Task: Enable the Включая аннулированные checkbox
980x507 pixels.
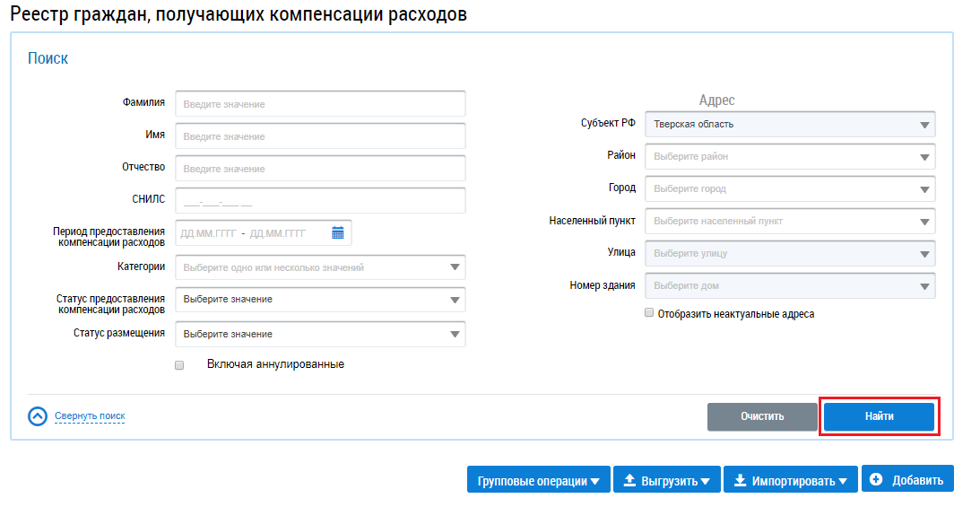Action: coord(179,365)
